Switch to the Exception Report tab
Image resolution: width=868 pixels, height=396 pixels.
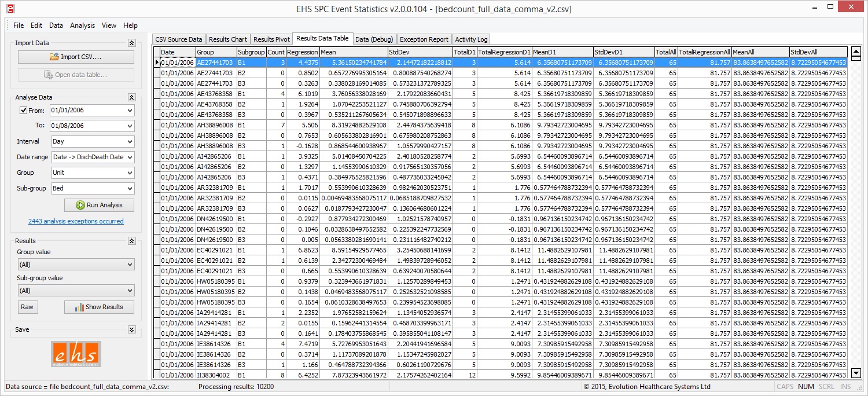click(x=424, y=39)
